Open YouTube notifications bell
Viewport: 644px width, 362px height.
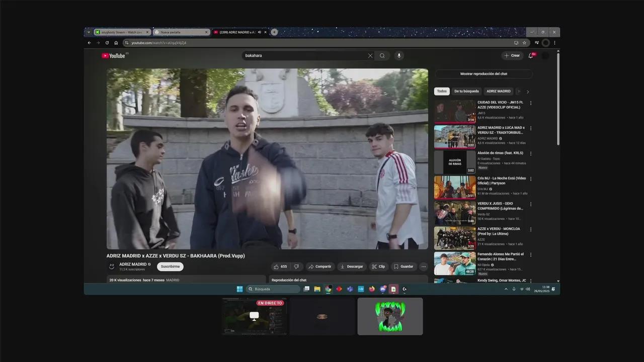(x=530, y=55)
